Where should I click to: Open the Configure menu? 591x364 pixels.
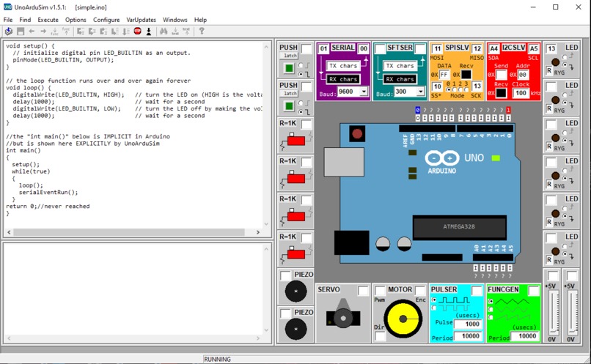(x=106, y=20)
